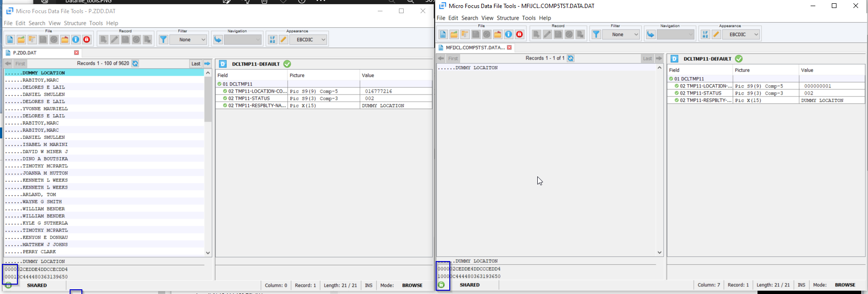This screenshot has height=294, width=868.
Task: Close the MFIJCL.COMP5TST.DATA tab
Action: tap(510, 48)
